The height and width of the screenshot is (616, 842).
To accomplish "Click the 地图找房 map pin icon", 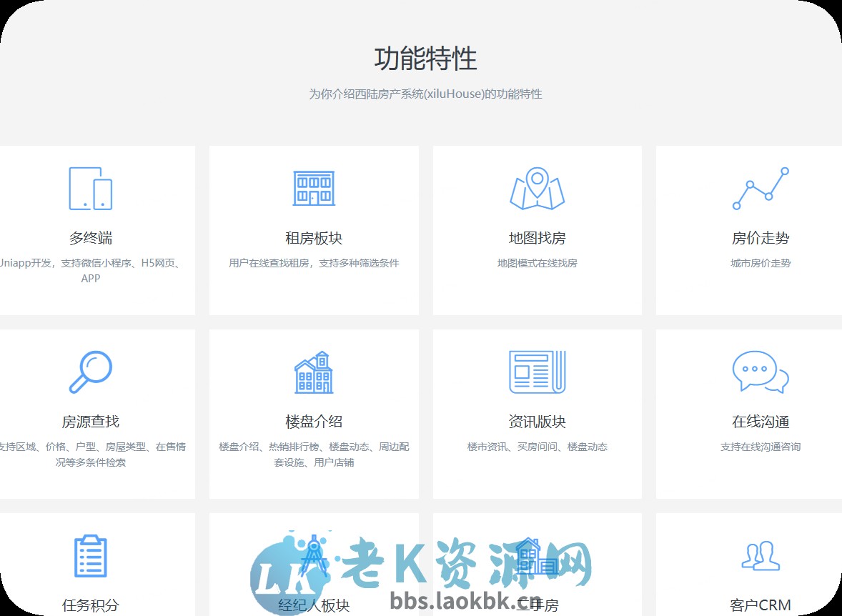I will point(537,187).
